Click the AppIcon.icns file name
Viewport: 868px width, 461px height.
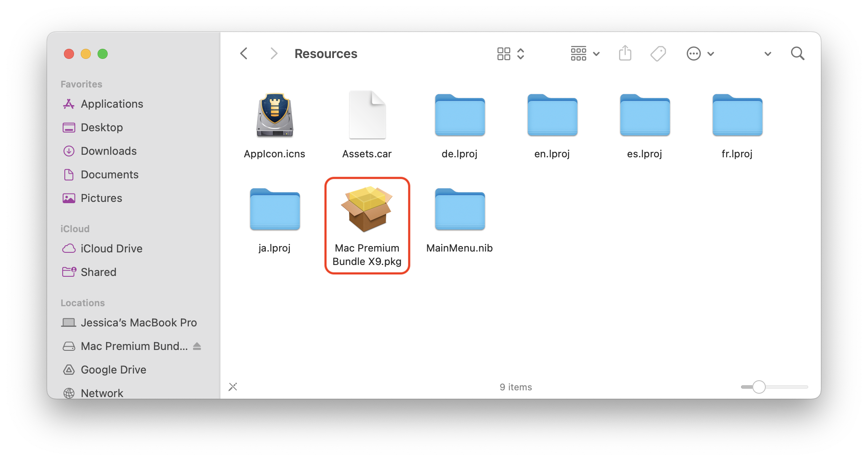[275, 154]
